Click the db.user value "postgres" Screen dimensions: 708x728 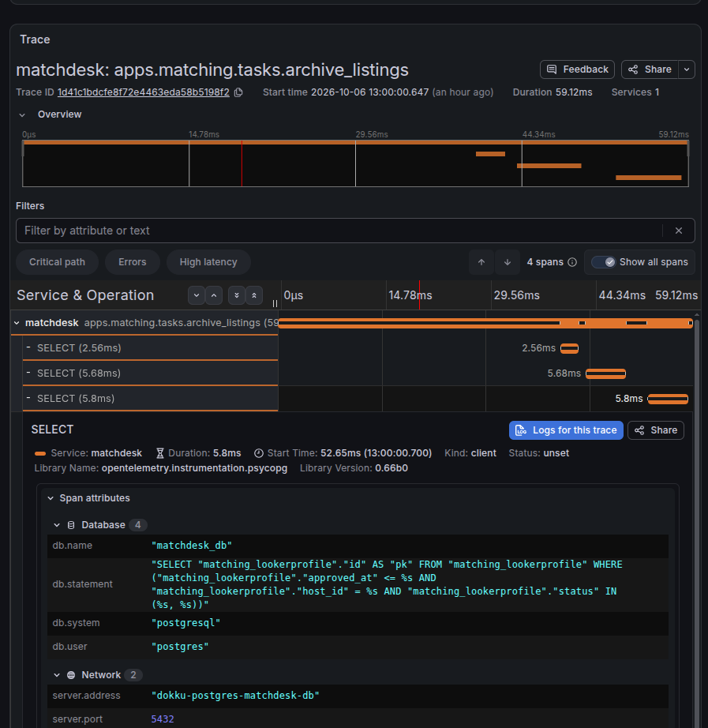(x=180, y=647)
